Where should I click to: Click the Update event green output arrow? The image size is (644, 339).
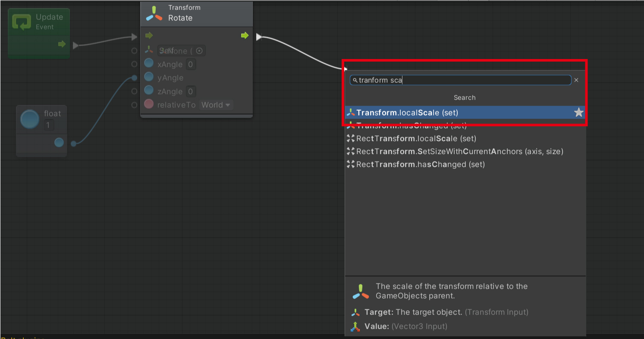pyautogui.click(x=62, y=44)
